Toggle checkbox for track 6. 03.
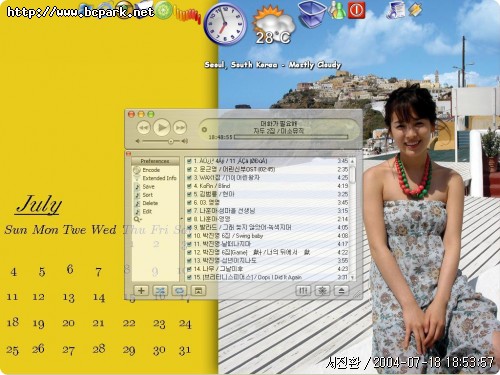 189,202
